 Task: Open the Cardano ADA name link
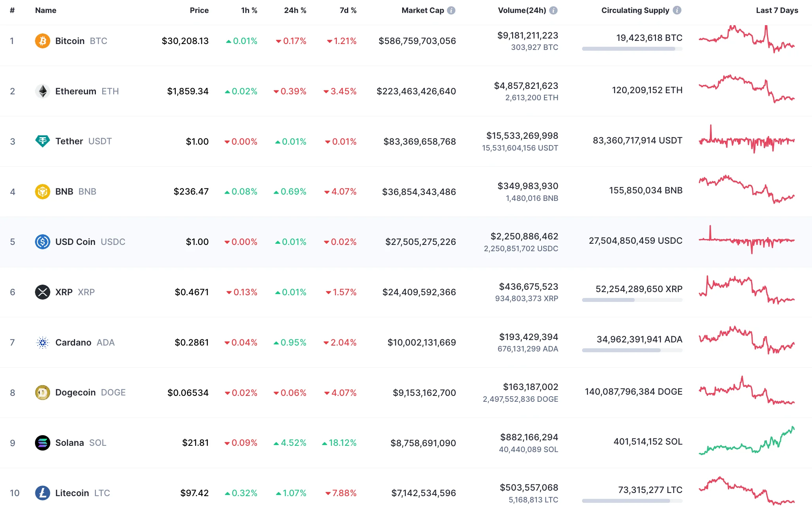[73, 342]
